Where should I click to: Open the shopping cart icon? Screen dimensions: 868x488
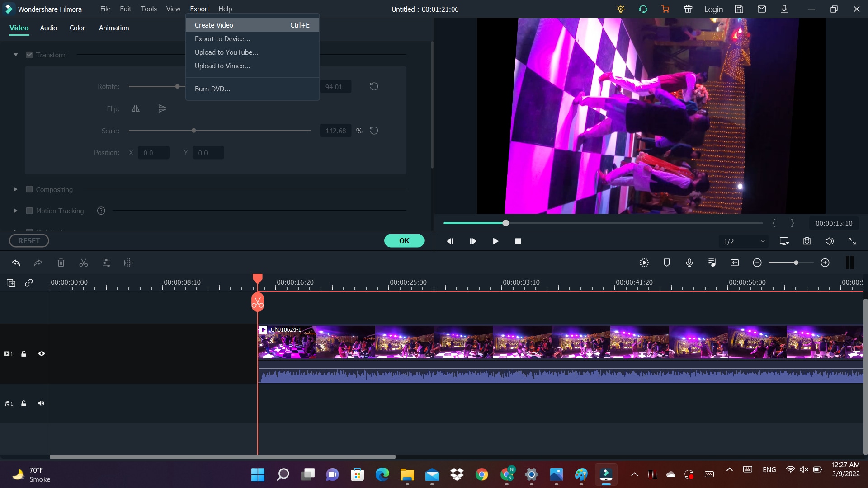(665, 9)
